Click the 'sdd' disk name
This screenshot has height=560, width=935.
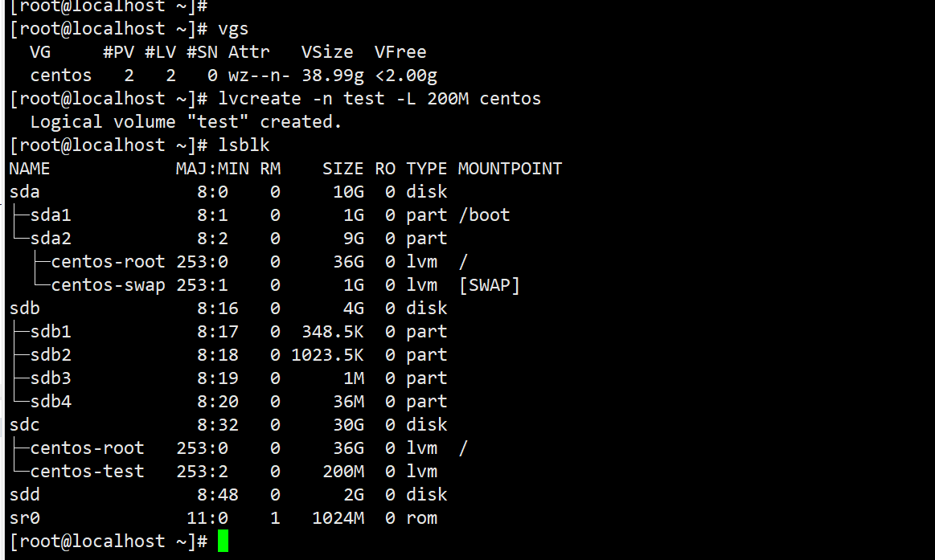(x=24, y=494)
